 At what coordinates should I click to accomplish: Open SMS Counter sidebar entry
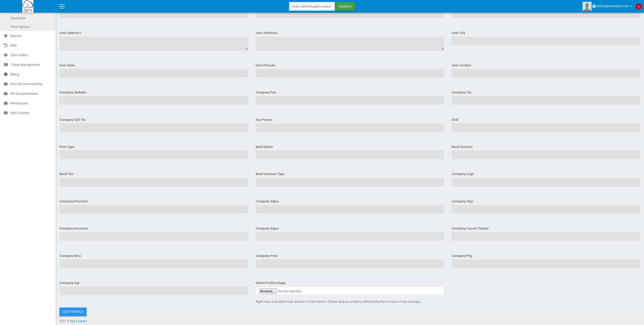click(x=20, y=113)
